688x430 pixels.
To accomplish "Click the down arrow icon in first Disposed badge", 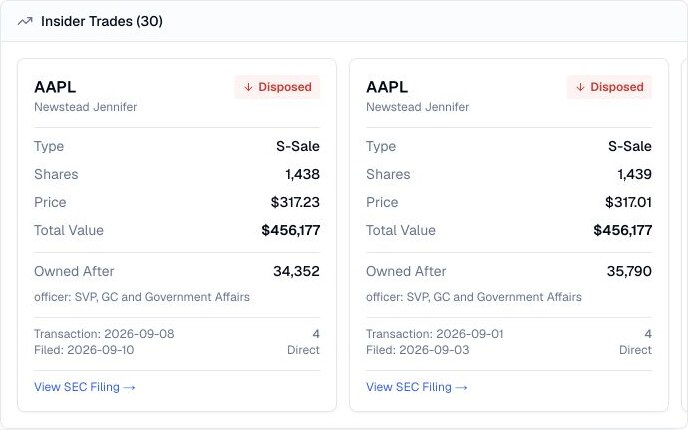I will (x=248, y=87).
